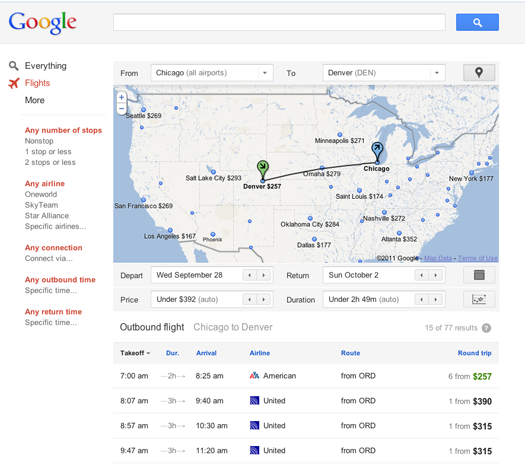The width and height of the screenshot is (525, 468).
Task: Zoom in on the map
Action: tap(122, 97)
